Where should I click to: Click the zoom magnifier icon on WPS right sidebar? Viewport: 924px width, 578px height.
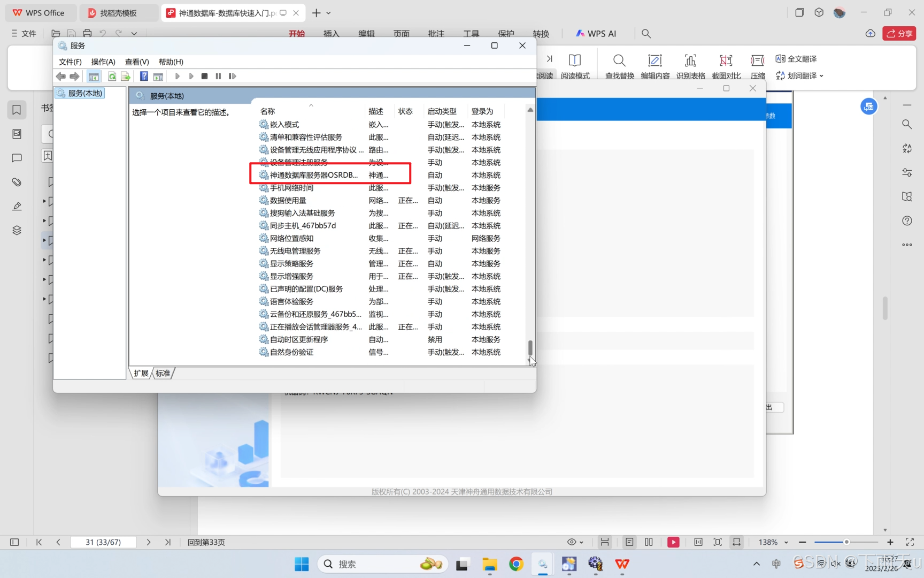point(907,124)
